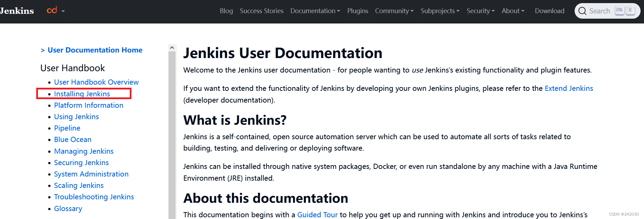Open Platform Information link
Screen dimensions: 644x219
pos(89,105)
